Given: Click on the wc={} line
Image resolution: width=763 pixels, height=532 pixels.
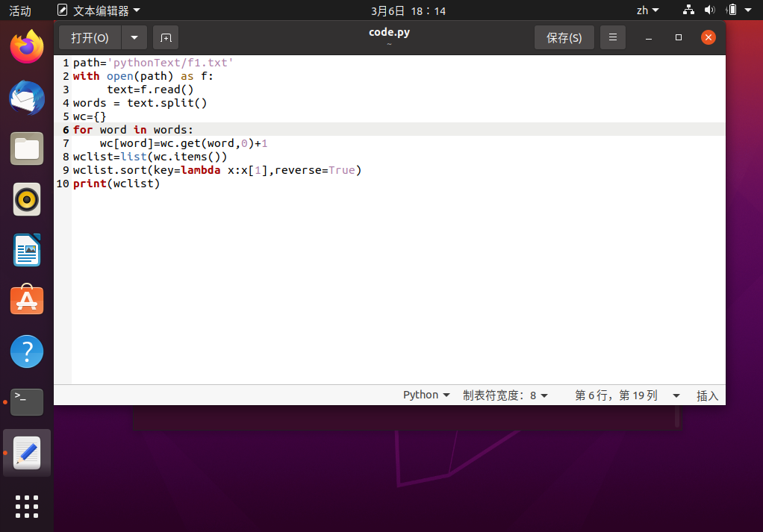Looking at the screenshot, I should pyautogui.click(x=90, y=116).
